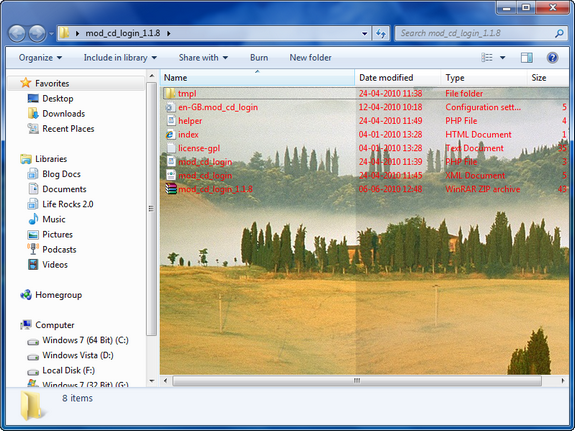This screenshot has width=575, height=431.
Task: Sort by the Type column header
Action: (484, 78)
